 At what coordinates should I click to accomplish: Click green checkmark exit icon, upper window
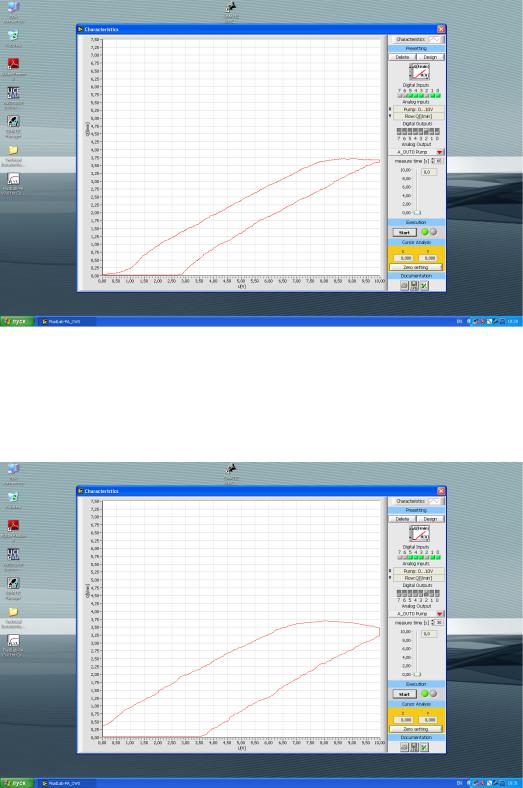pyautogui.click(x=425, y=285)
